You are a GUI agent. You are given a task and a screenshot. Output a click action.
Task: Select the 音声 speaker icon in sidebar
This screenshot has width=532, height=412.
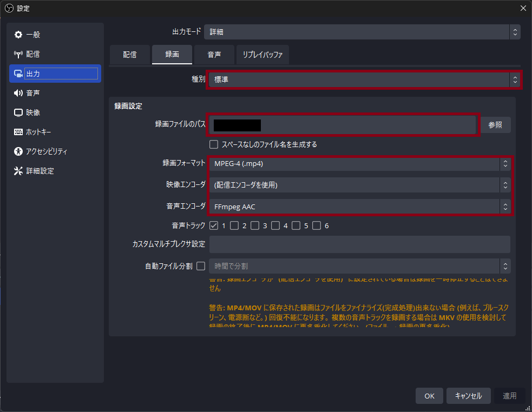tap(18, 93)
